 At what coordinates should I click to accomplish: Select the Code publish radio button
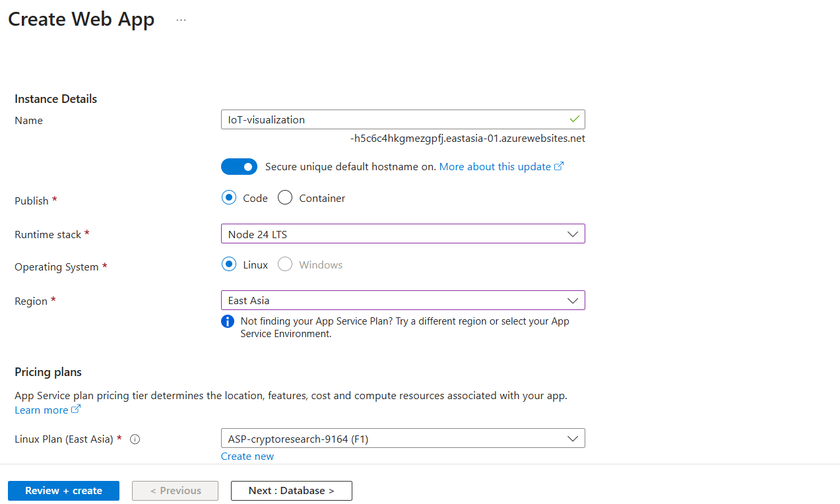(x=229, y=198)
